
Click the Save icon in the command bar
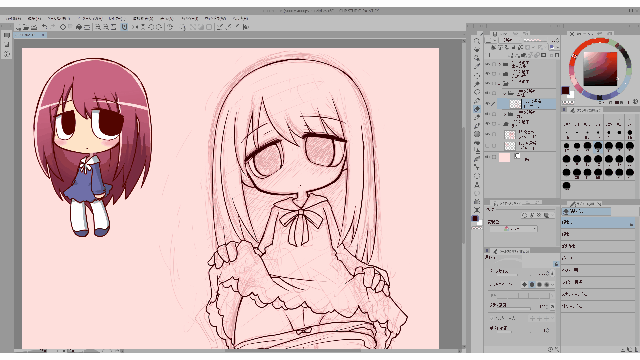coord(34,27)
